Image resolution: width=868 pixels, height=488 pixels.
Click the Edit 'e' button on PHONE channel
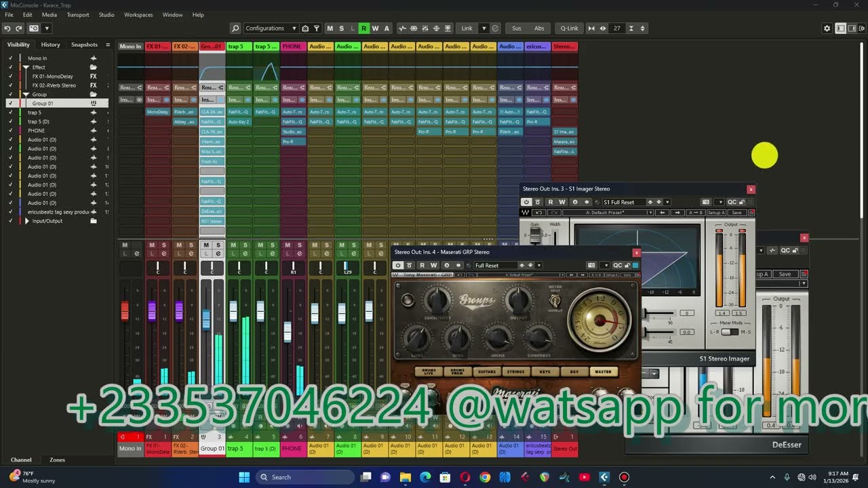pos(299,253)
